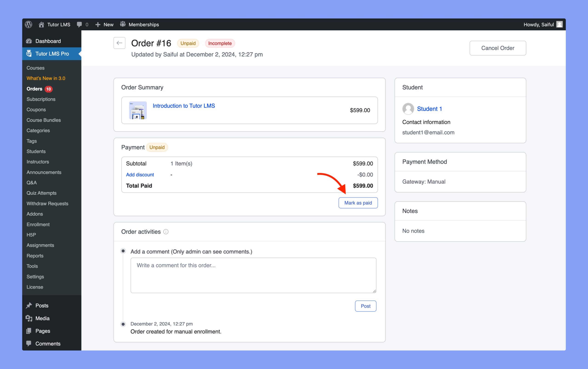Click the back arrow icon on Order #16

pos(119,43)
